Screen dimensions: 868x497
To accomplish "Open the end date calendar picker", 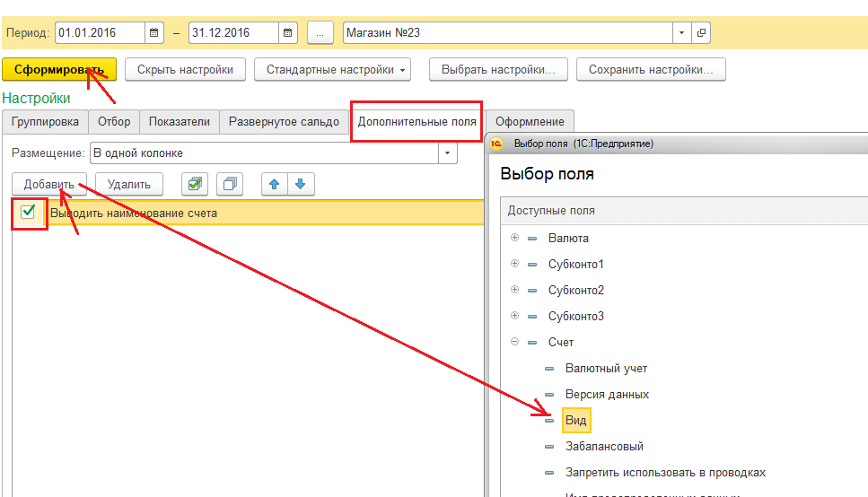I will pyautogui.click(x=288, y=33).
